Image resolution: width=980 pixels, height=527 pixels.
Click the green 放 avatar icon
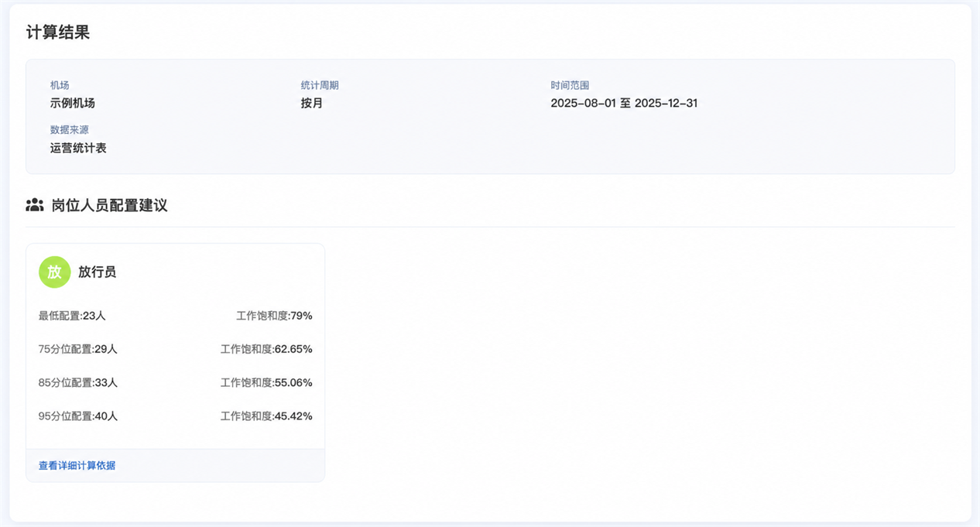point(54,272)
